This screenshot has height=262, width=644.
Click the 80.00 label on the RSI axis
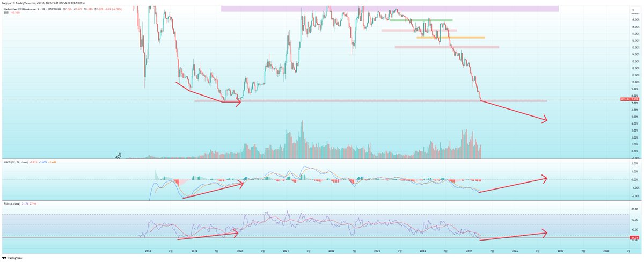tap(635, 210)
